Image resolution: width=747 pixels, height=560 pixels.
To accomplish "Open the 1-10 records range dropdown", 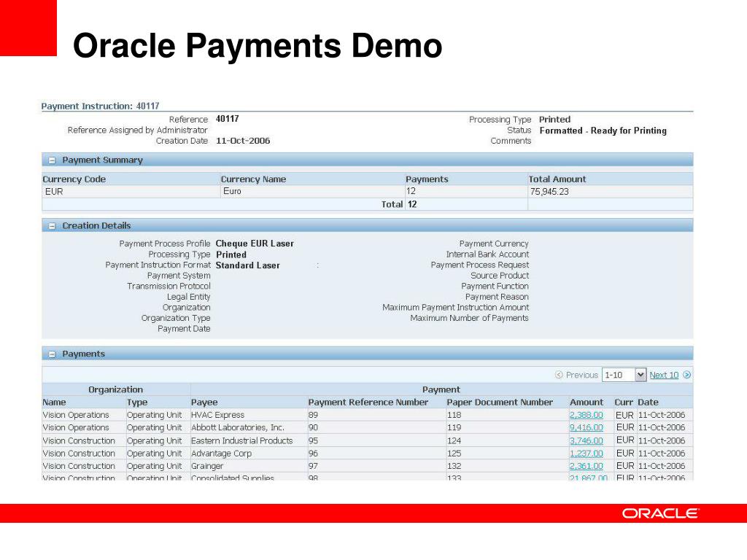I will point(624,375).
